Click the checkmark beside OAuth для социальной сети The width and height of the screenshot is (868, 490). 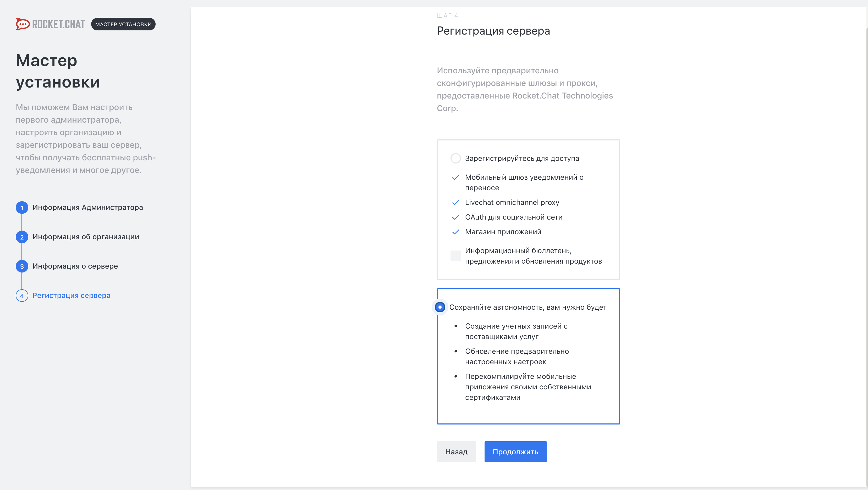click(455, 217)
